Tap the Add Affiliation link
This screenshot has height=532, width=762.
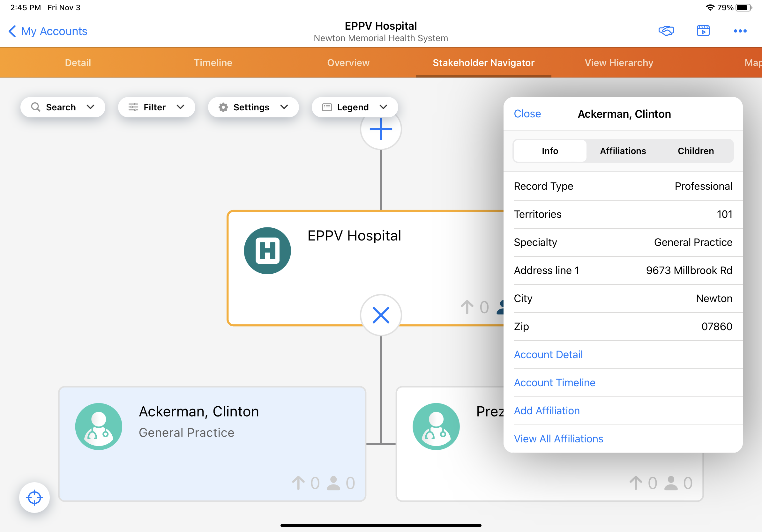pyautogui.click(x=547, y=410)
